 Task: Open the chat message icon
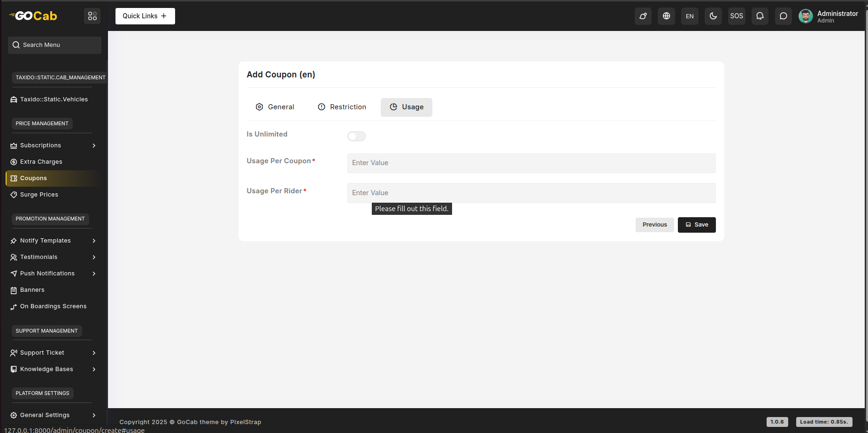[x=783, y=16]
